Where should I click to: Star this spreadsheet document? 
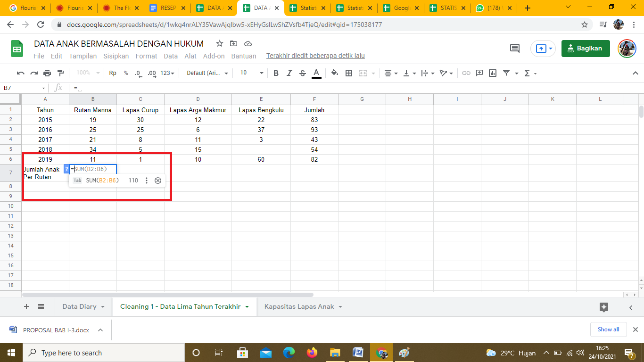pyautogui.click(x=219, y=44)
